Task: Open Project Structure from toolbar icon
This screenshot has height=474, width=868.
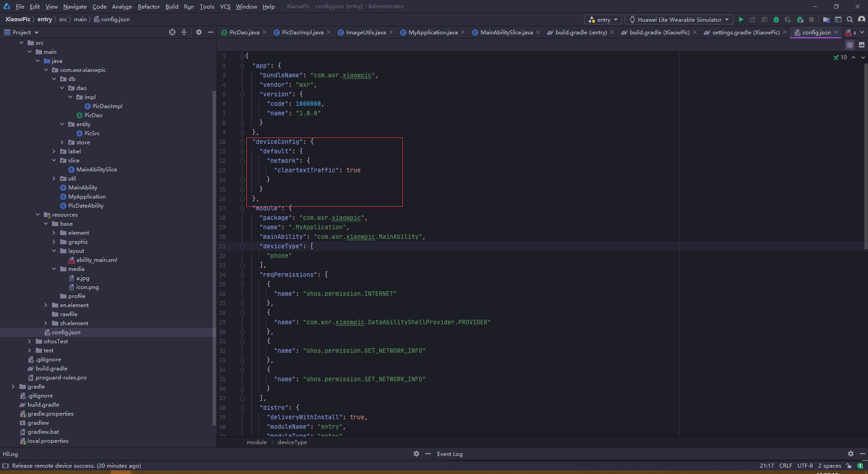Action: point(826,19)
